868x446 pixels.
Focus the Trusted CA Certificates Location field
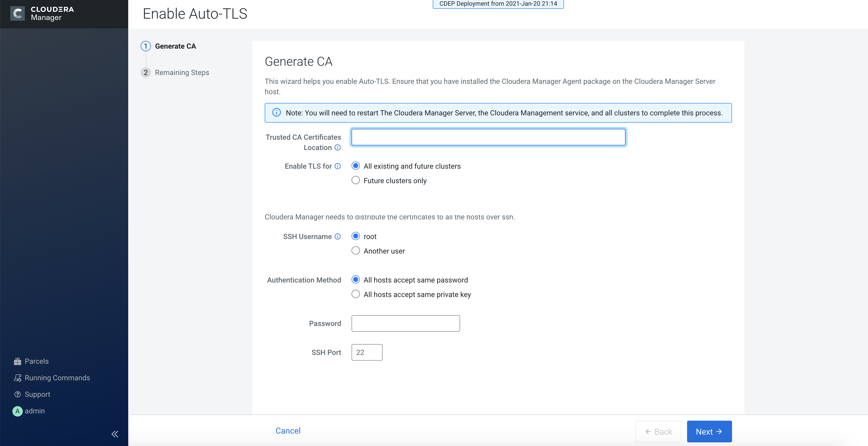[488, 137]
